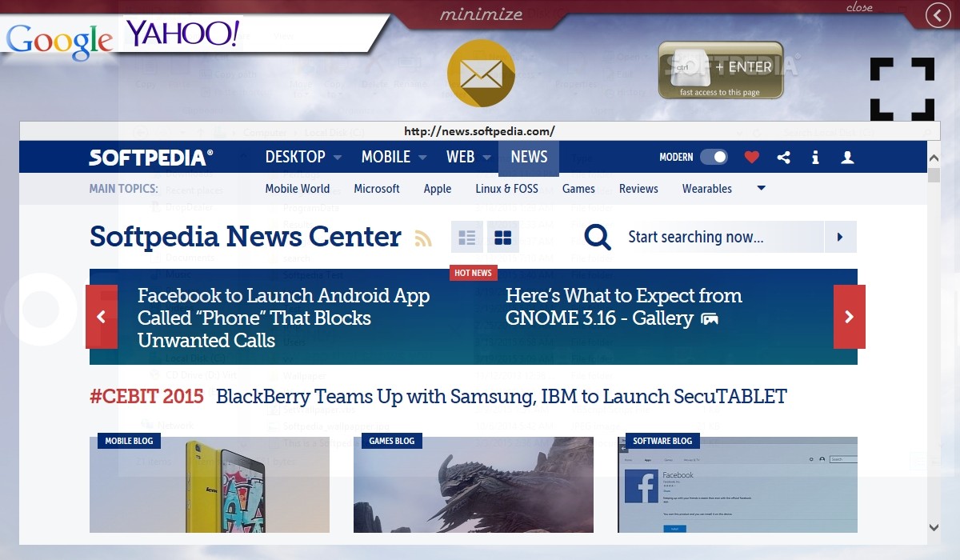Image resolution: width=960 pixels, height=560 pixels.
Task: Toggle fullscreen with the corner brackets icon
Action: [x=902, y=90]
